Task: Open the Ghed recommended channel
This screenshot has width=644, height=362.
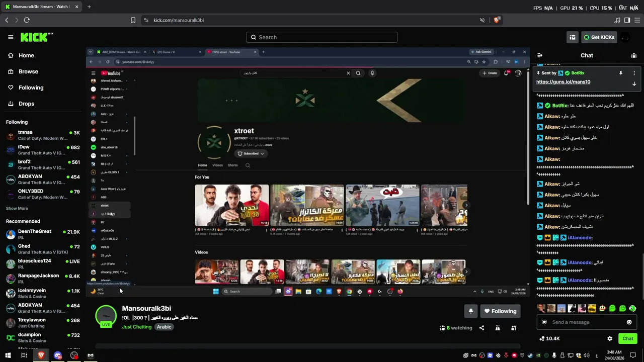Action: [43, 249]
